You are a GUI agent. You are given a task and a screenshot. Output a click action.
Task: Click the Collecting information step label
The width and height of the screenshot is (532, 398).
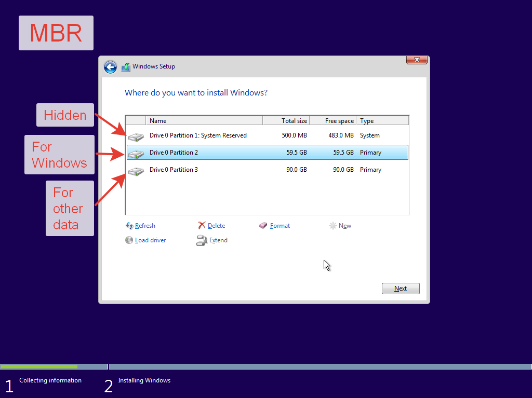click(50, 380)
